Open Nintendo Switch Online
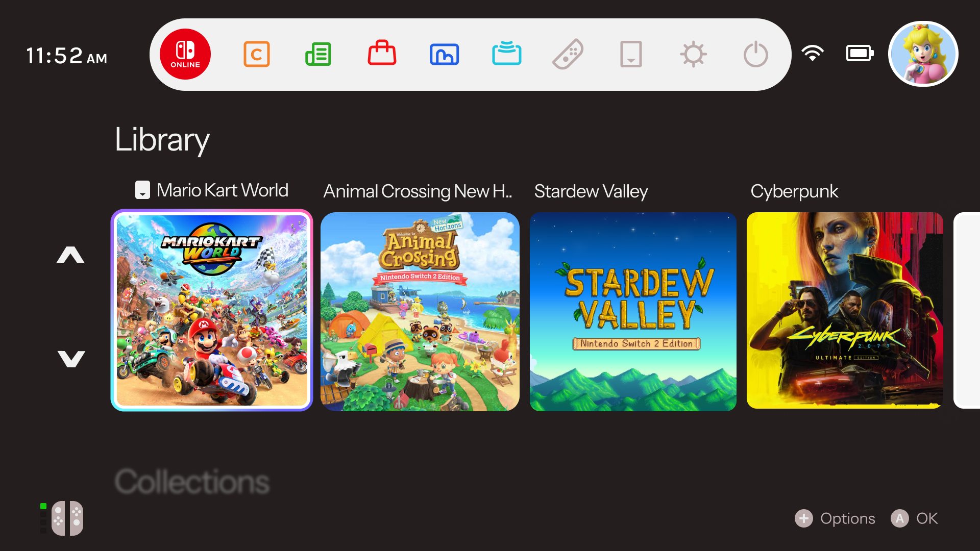This screenshot has height=551, width=980. tap(185, 54)
